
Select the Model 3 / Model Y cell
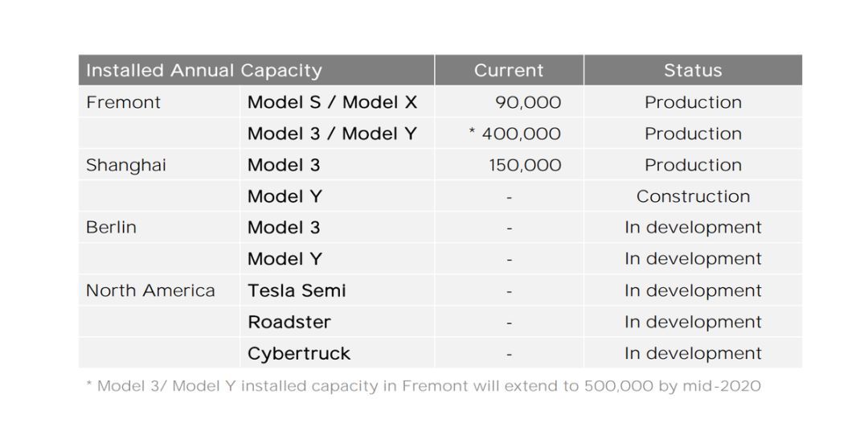point(332,134)
